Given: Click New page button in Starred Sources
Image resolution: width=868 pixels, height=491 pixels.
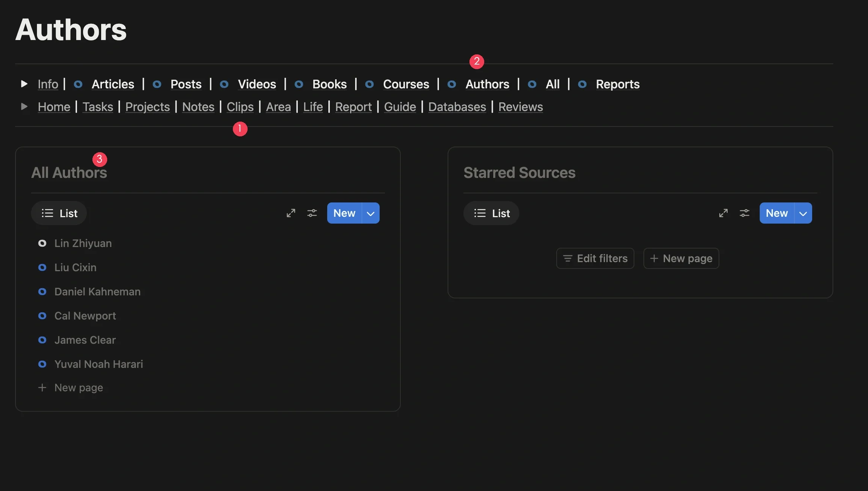Looking at the screenshot, I should pyautogui.click(x=681, y=258).
